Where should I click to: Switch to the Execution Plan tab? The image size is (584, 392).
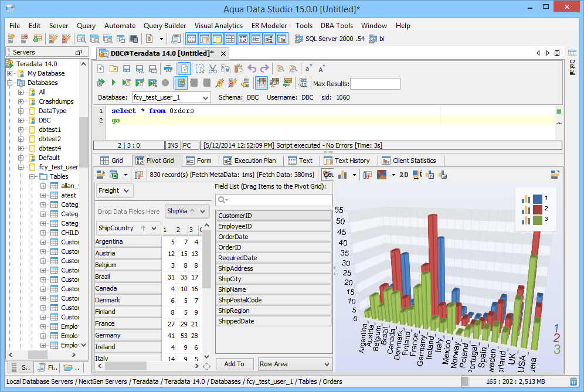[x=250, y=161]
